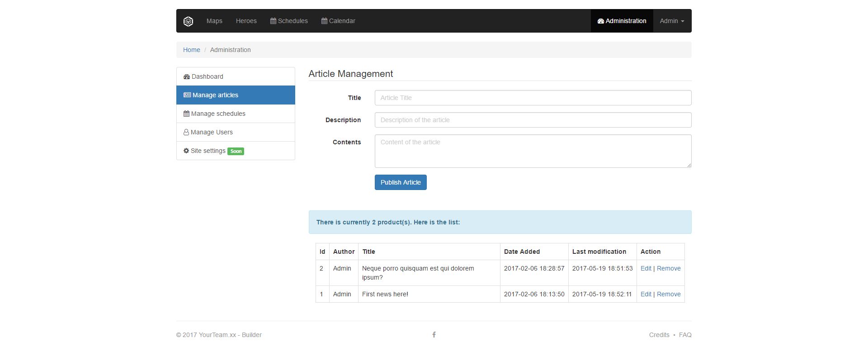Click the Administration navbar item

point(622,21)
